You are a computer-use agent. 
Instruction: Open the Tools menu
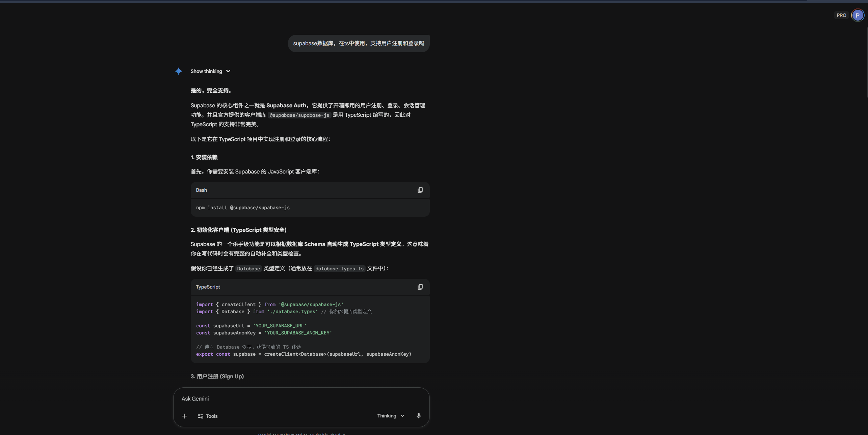coord(208,416)
